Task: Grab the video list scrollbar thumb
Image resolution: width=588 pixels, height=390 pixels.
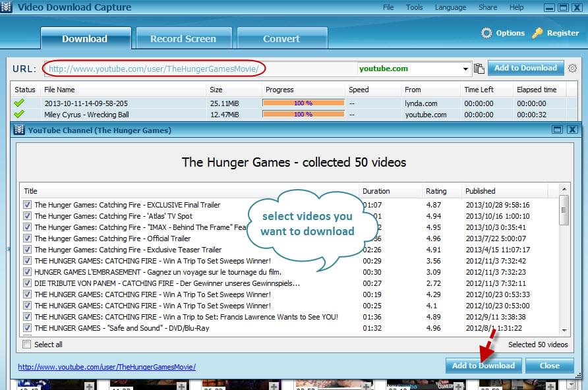Action: coord(564,210)
